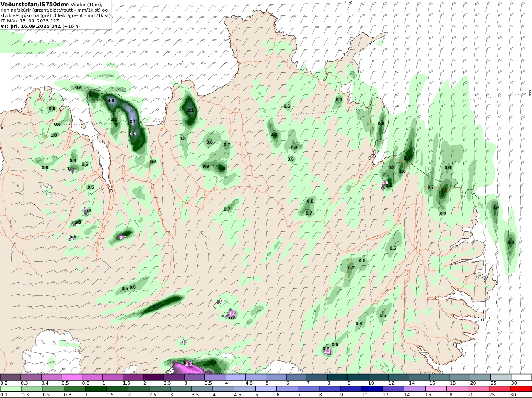Pick the navy blue swatch between 10 and 12 on the lower scale

pos(372,389)
